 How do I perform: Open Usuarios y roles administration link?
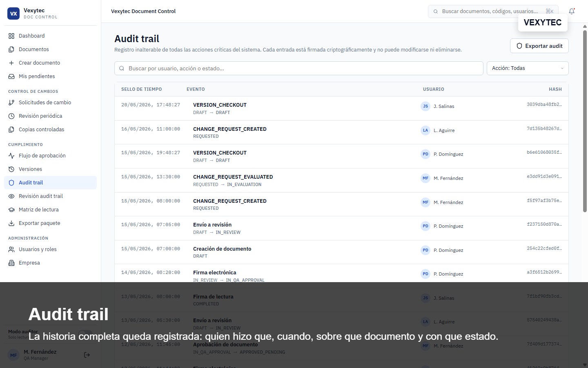(51, 249)
